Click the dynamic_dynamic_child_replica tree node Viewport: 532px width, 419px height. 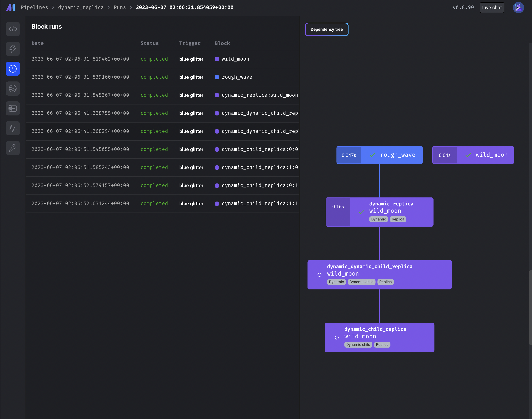[379, 274]
